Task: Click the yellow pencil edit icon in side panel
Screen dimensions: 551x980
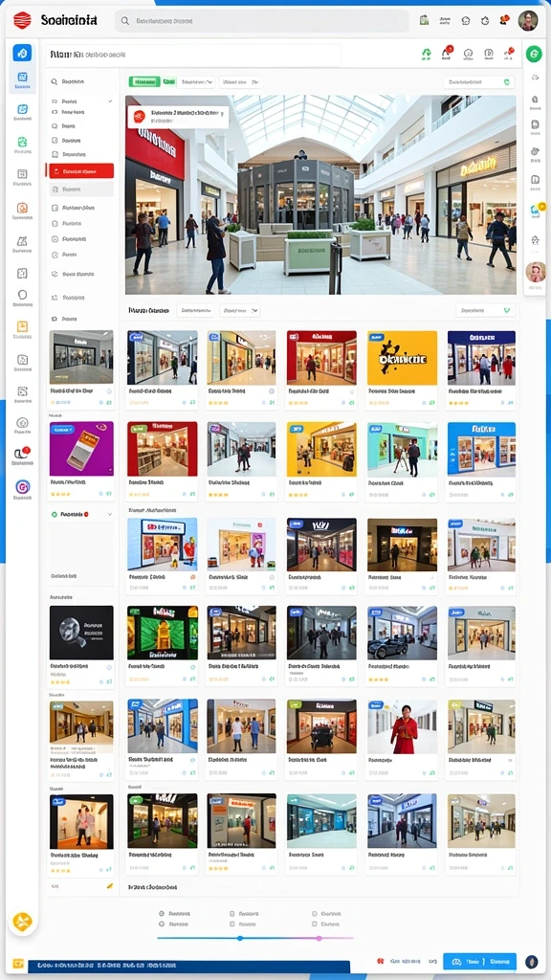Action: [x=109, y=885]
